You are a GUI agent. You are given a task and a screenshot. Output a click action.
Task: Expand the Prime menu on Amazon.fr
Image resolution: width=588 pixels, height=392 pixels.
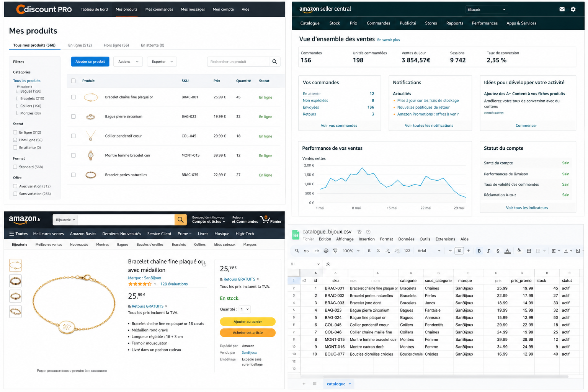pyautogui.click(x=185, y=234)
